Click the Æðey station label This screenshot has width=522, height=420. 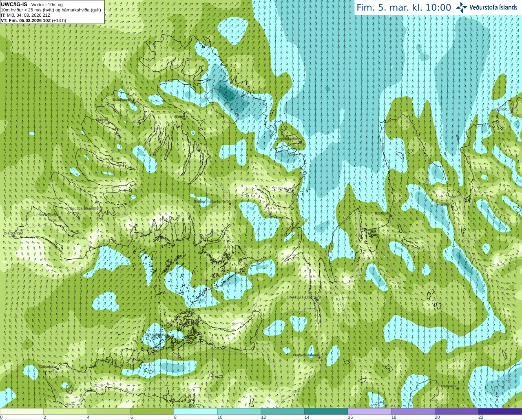click(x=179, y=117)
